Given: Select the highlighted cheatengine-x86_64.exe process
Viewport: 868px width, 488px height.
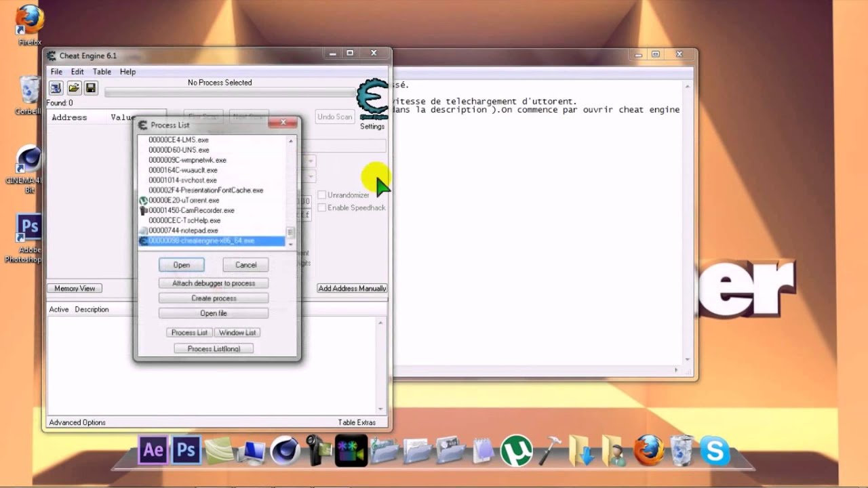Looking at the screenshot, I should click(x=212, y=241).
